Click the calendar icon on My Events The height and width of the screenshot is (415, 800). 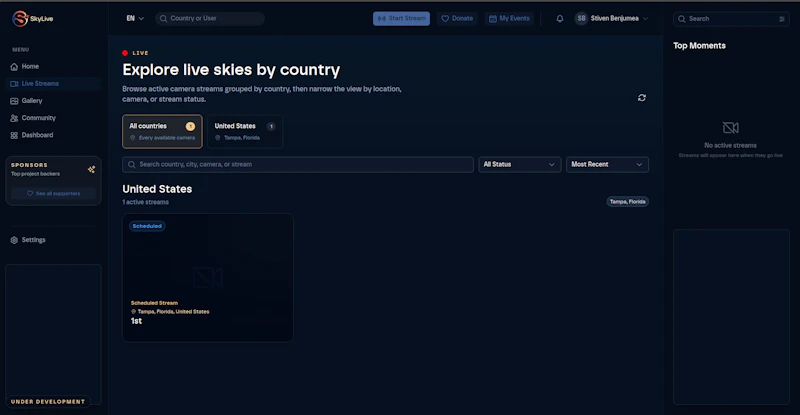(492, 19)
